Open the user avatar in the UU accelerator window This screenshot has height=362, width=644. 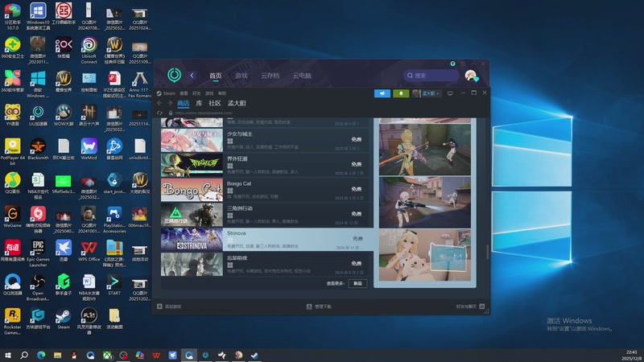tap(471, 76)
